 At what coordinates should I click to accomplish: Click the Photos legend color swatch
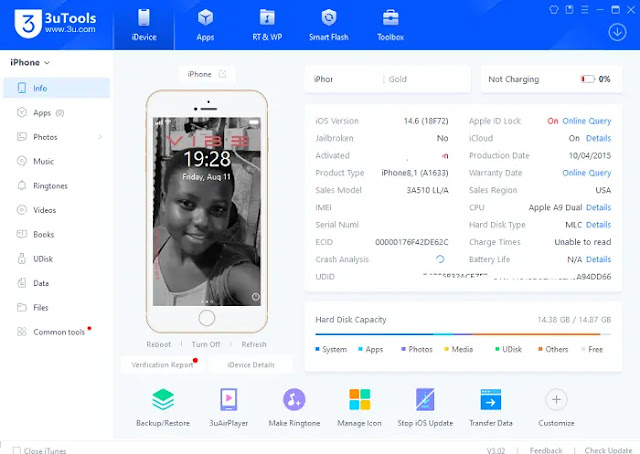click(403, 349)
